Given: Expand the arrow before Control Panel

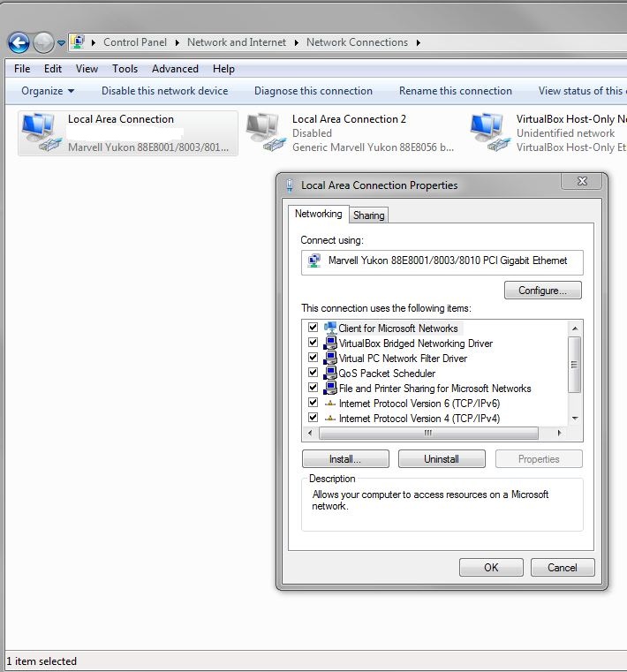Looking at the screenshot, I should point(94,42).
